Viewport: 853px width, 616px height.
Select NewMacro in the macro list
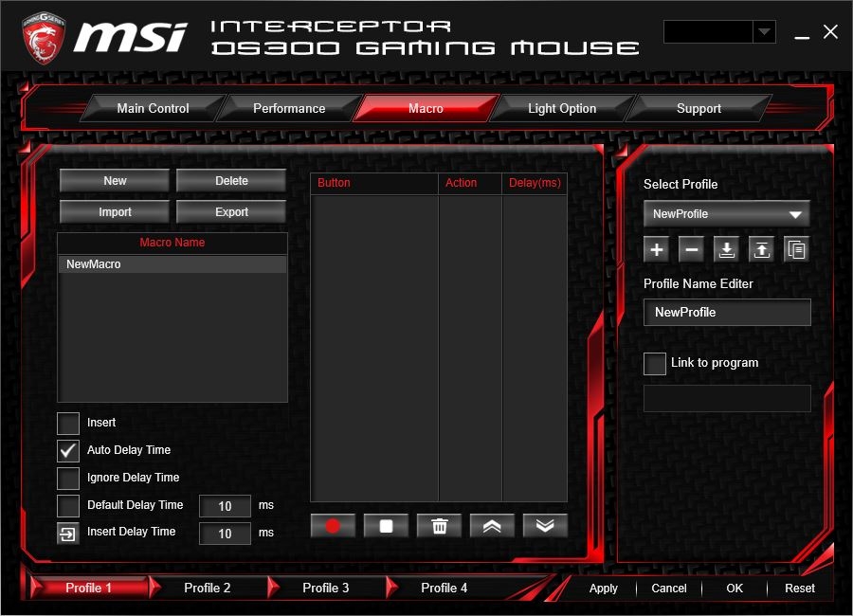[172, 264]
